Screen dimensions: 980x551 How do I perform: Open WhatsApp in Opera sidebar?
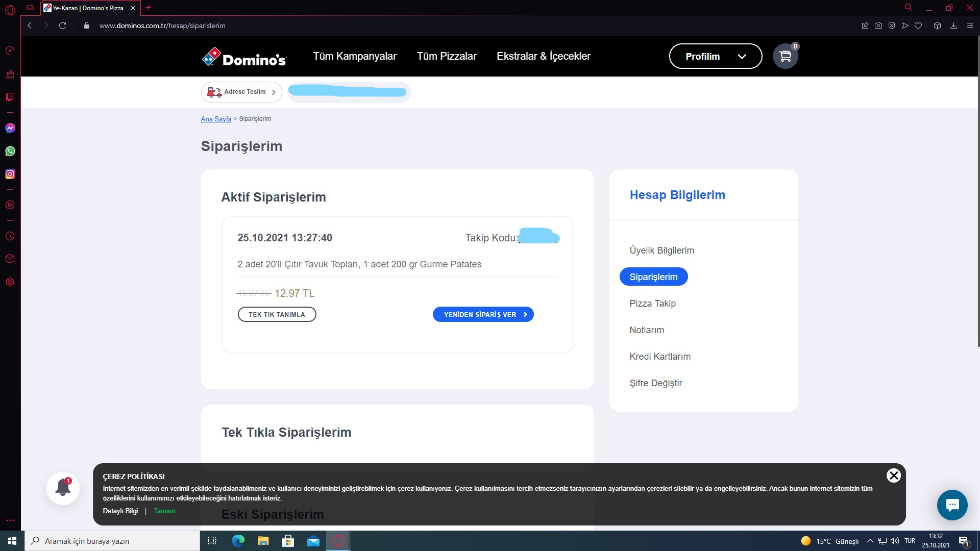pyautogui.click(x=10, y=151)
